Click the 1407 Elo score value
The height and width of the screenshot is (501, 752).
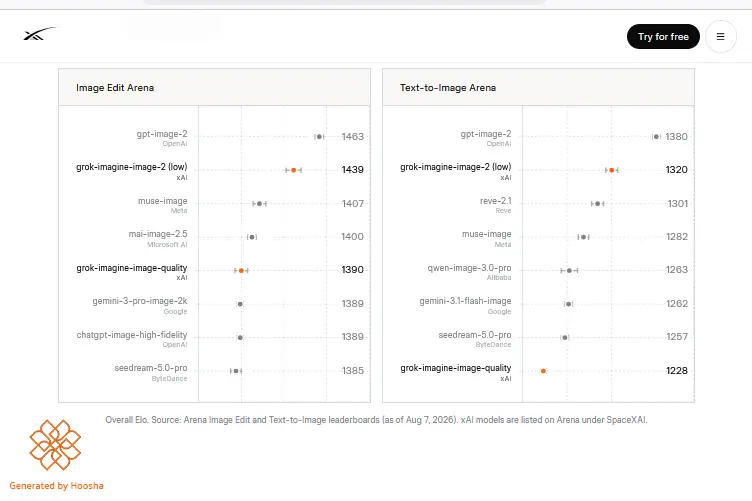pyautogui.click(x=352, y=204)
